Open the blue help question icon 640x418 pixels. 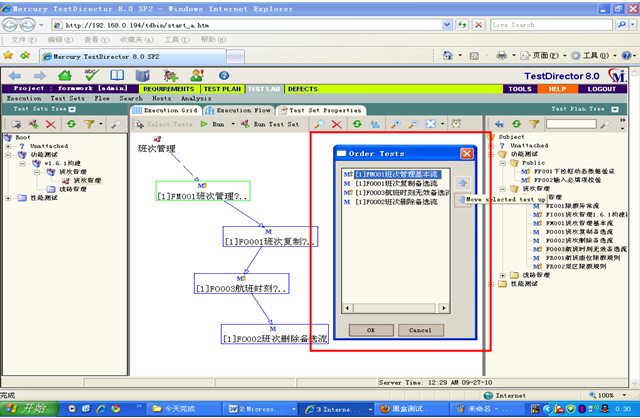(224, 76)
